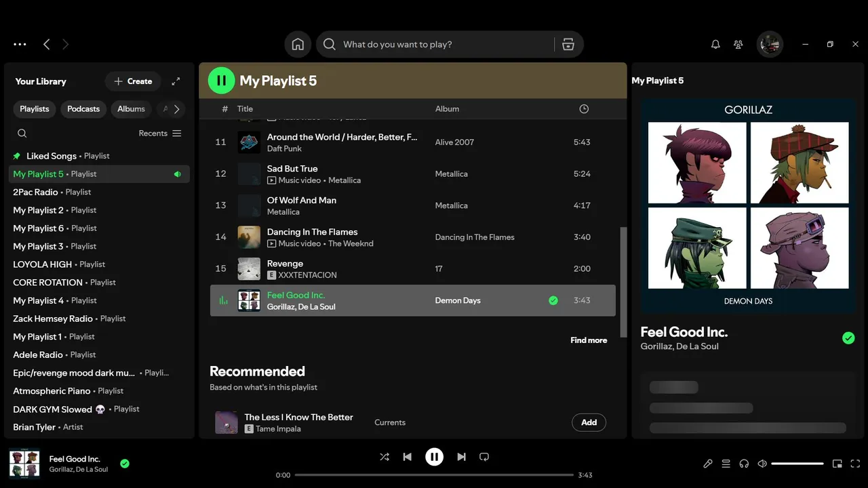The height and width of the screenshot is (488, 868).
Task: Click saved checkmark on Feel Good Inc. row
Action: coord(553,300)
